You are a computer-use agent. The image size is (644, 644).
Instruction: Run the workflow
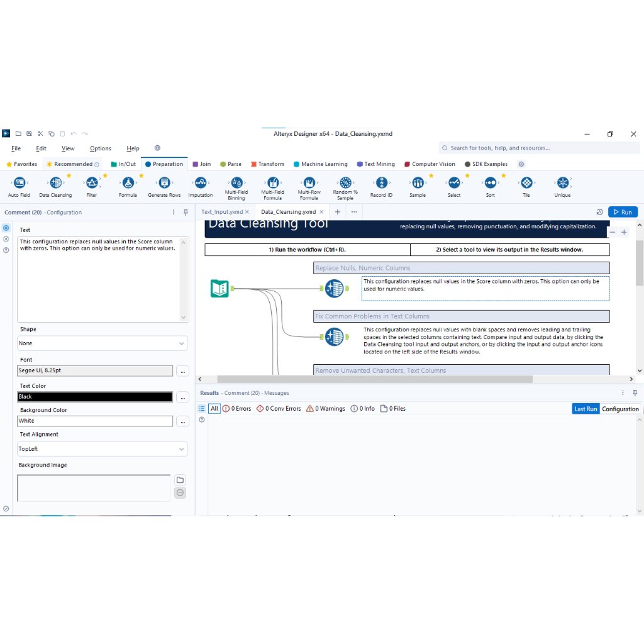click(623, 212)
